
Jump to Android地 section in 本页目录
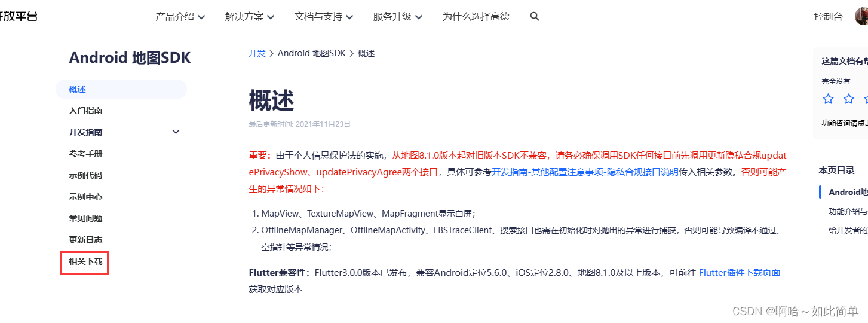click(x=848, y=192)
